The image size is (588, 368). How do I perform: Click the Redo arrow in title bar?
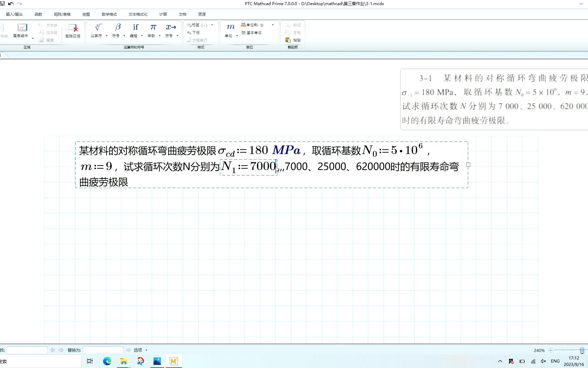[19, 4]
